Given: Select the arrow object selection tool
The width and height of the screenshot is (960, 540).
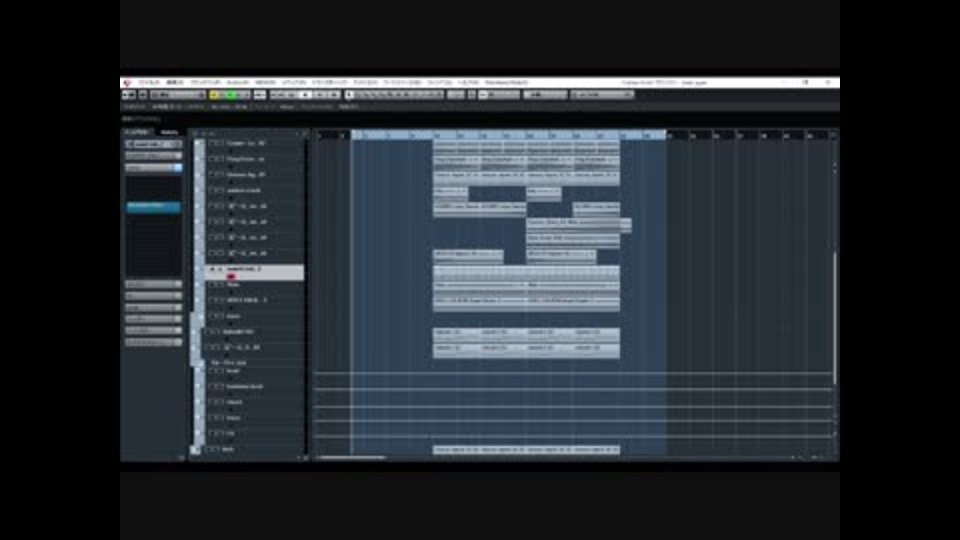Looking at the screenshot, I should click(350, 94).
